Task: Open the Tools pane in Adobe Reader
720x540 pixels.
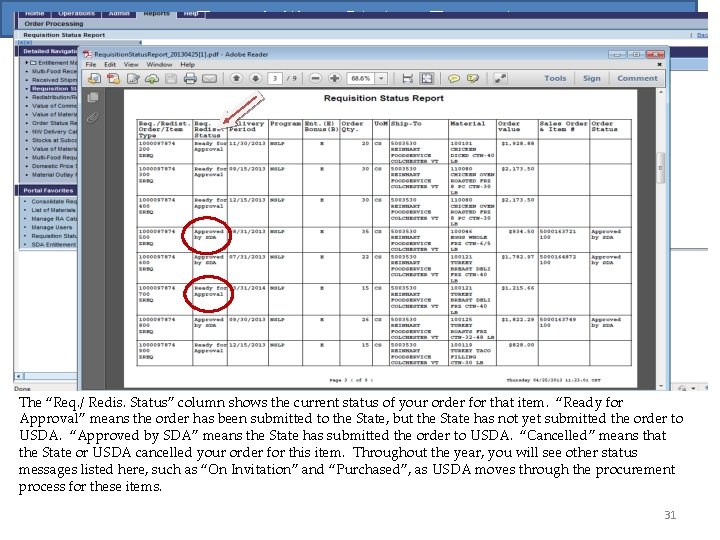Action: (x=555, y=79)
